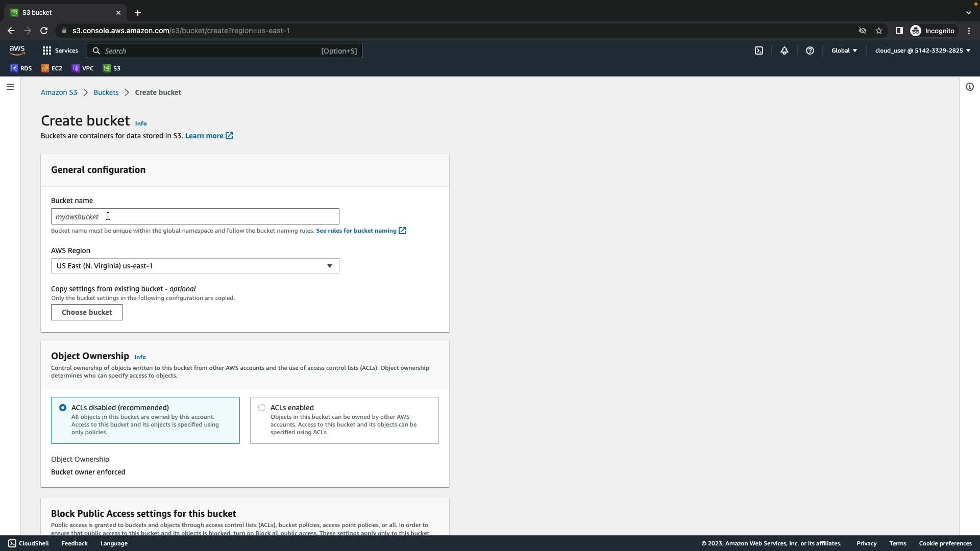
Task: Open the info panel icon at right
Action: click(x=969, y=87)
